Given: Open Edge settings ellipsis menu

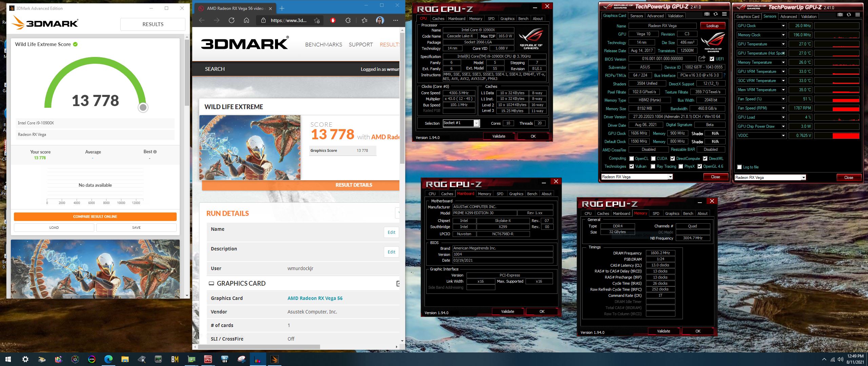Looking at the screenshot, I should click(x=395, y=20).
